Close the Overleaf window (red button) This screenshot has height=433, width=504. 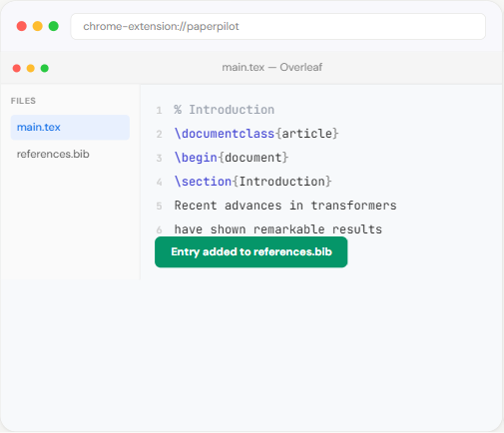point(17,68)
